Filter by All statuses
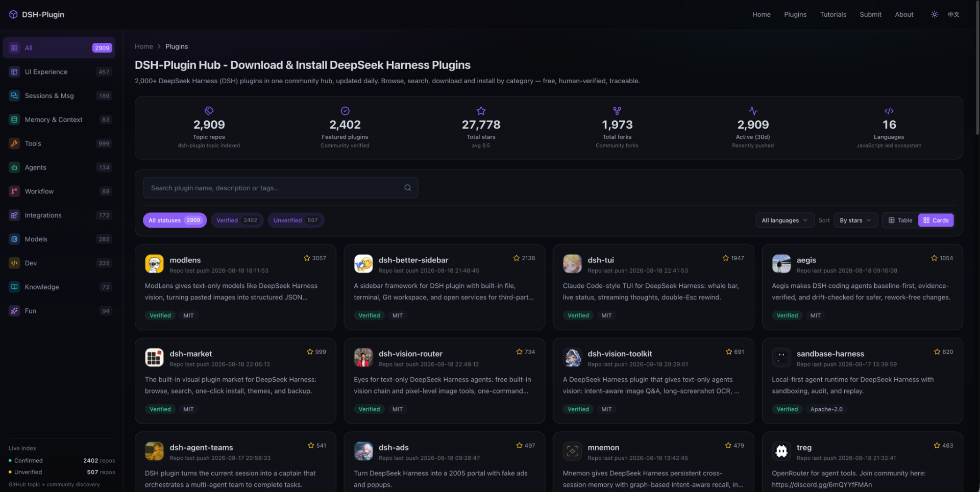This screenshot has width=980, height=492. 175,220
